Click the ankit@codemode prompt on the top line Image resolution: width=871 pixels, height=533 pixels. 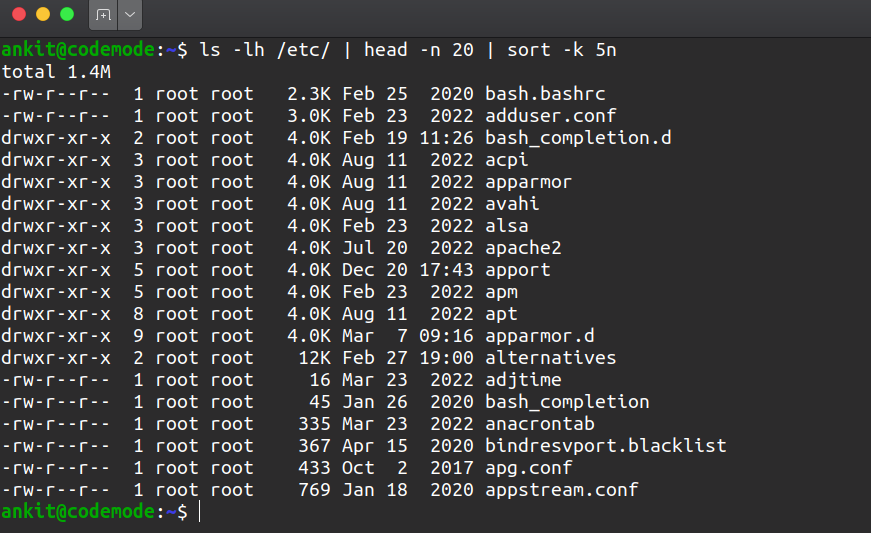click(78, 50)
